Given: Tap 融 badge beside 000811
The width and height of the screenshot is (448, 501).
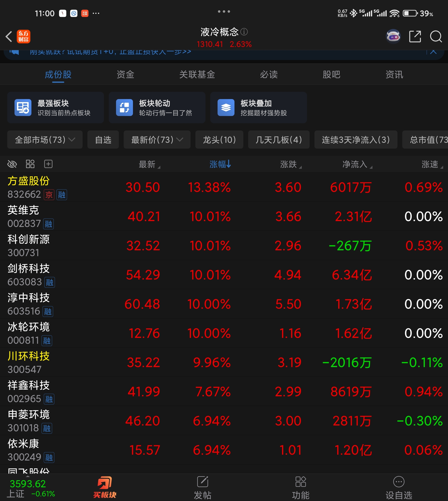Looking at the screenshot, I should pos(47,341).
